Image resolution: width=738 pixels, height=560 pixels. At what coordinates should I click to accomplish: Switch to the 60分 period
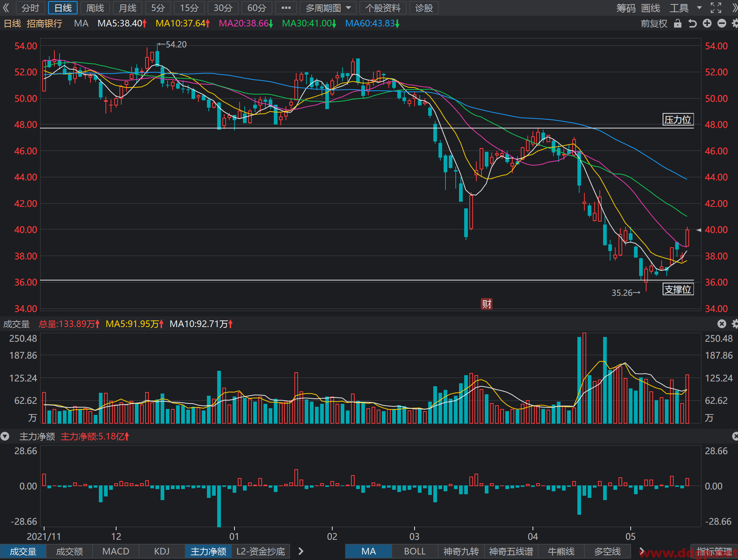257,8
